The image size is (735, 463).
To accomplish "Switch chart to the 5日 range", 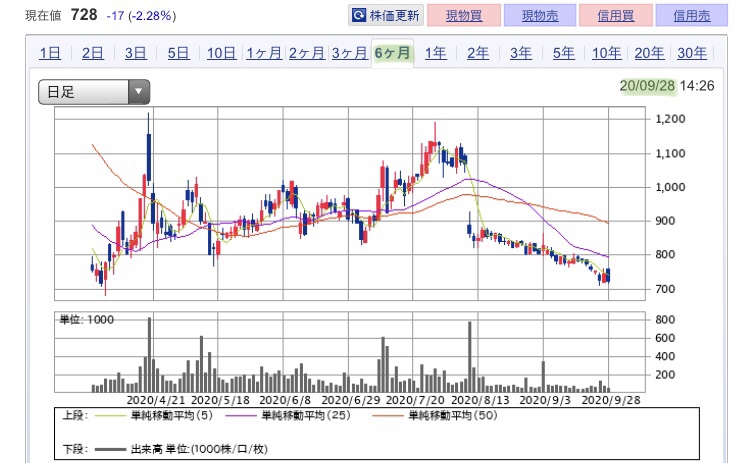I will click(x=178, y=53).
